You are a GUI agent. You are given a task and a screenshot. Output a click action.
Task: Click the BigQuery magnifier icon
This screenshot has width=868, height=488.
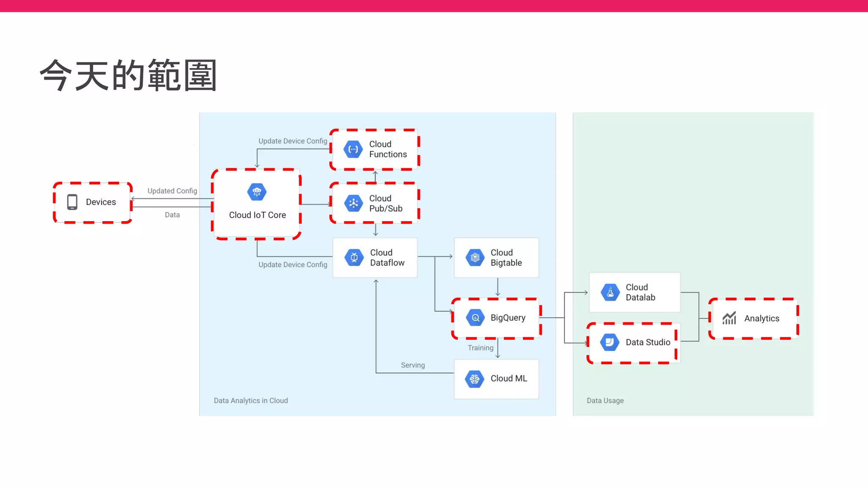point(476,318)
